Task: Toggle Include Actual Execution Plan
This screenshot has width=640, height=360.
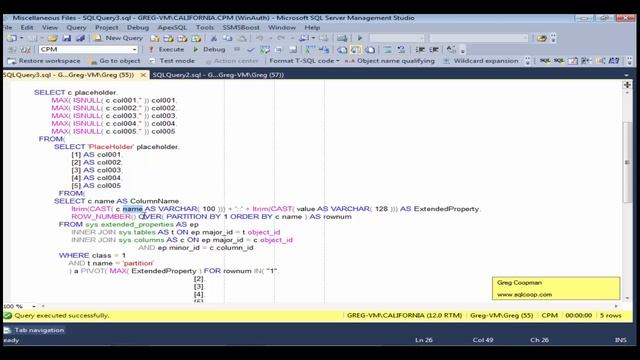Action: coord(310,50)
